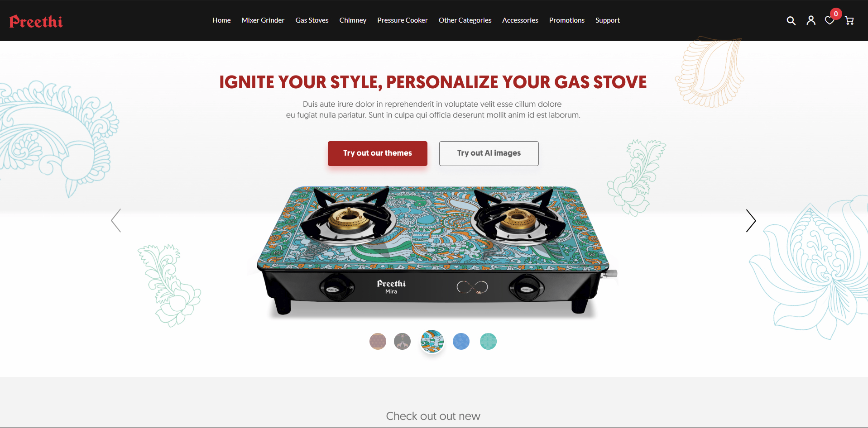Expand Other Categories menu
This screenshot has height=428, width=868.
click(x=465, y=20)
